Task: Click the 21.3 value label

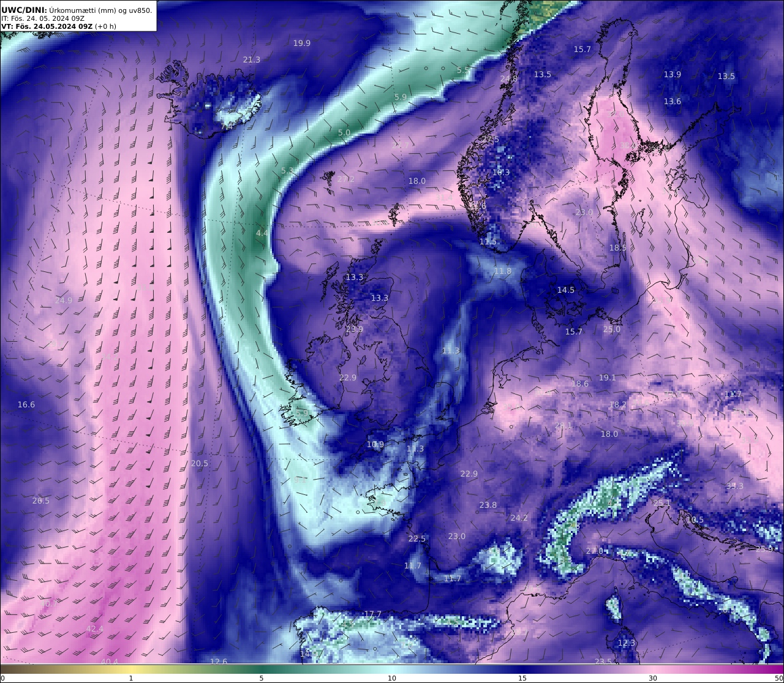Action: tap(252, 60)
